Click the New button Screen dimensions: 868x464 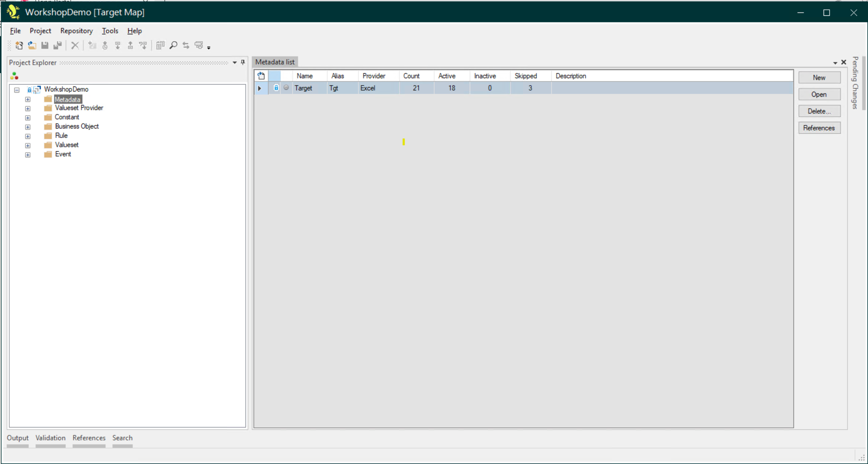(819, 78)
